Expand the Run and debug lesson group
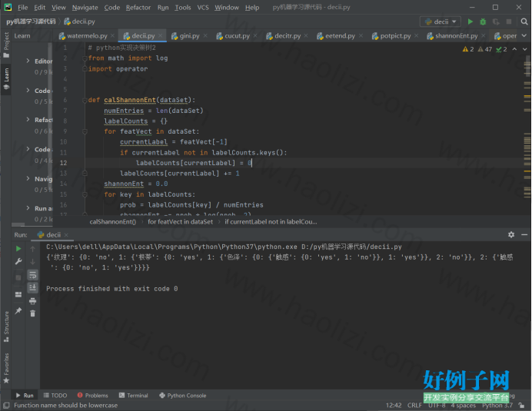Screen dimensions: 532x411 (28, 208)
